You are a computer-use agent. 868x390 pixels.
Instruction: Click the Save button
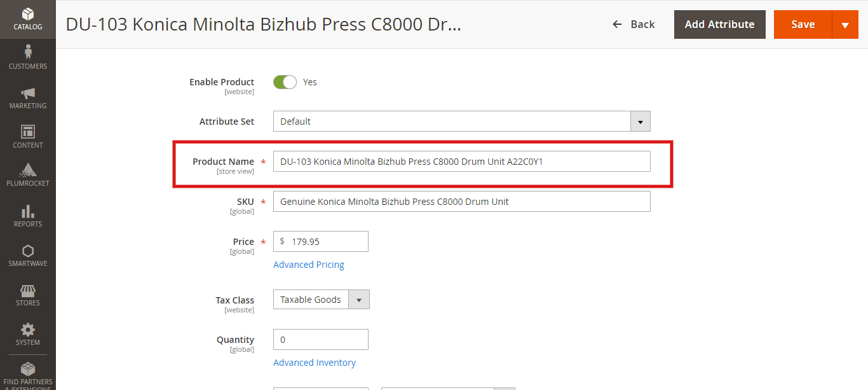803,25
